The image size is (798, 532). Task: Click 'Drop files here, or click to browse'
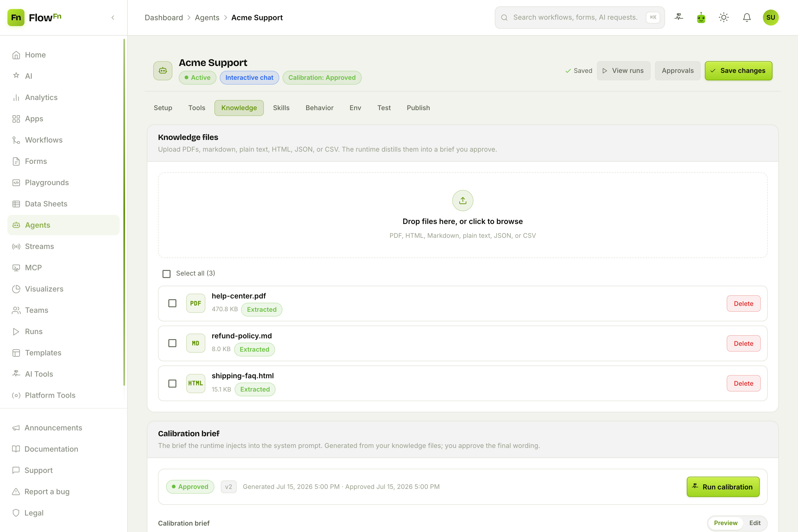point(463,221)
